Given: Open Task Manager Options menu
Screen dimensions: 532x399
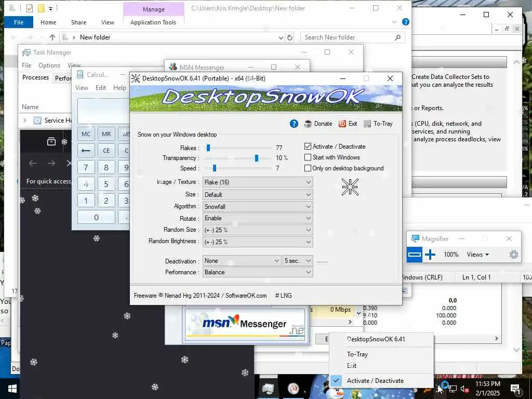Looking at the screenshot, I should pyautogui.click(x=49, y=65).
